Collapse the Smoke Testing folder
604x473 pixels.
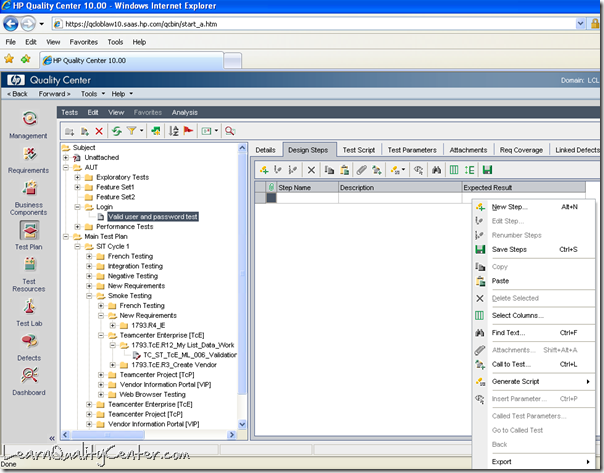click(89, 296)
